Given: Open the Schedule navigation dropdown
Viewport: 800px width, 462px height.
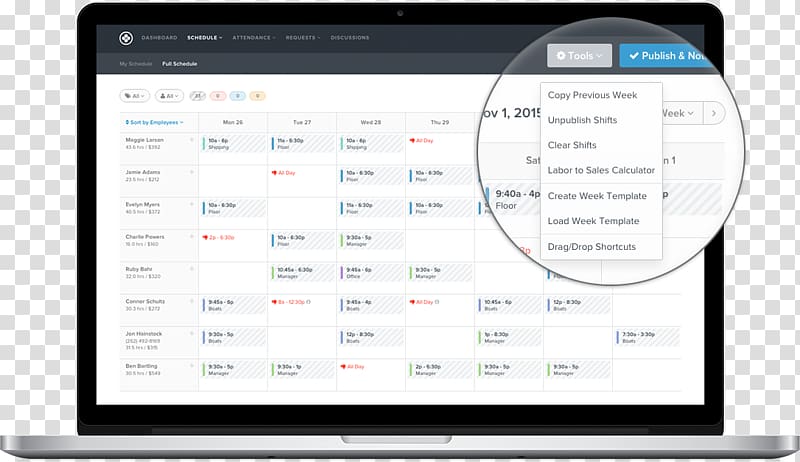Looking at the screenshot, I should click(x=205, y=38).
